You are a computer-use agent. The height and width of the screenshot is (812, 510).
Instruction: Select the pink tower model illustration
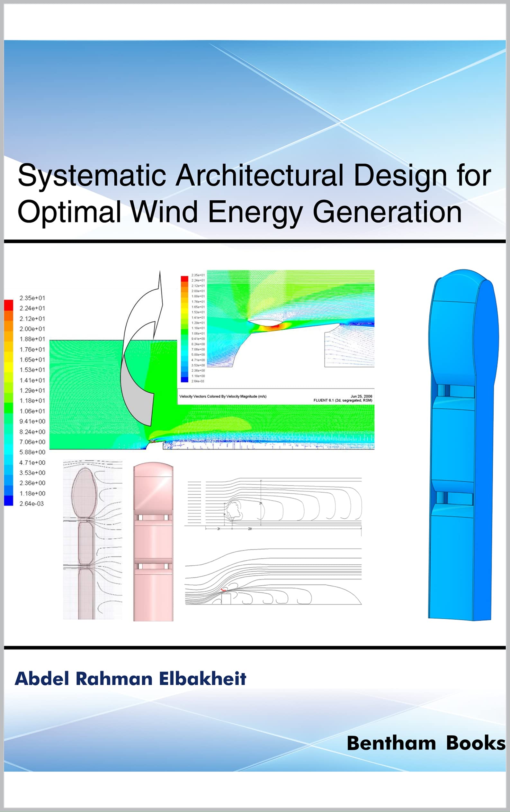(153, 542)
